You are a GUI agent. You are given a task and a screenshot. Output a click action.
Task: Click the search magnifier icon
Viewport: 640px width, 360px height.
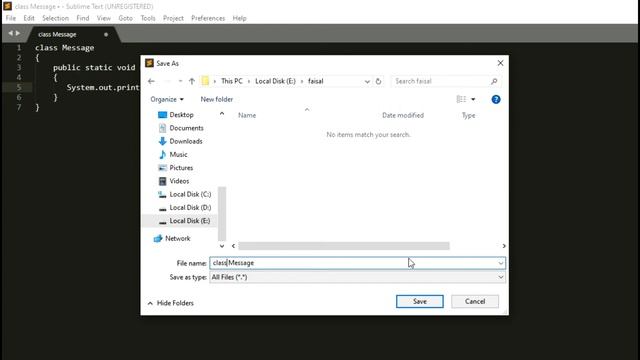coord(494,81)
